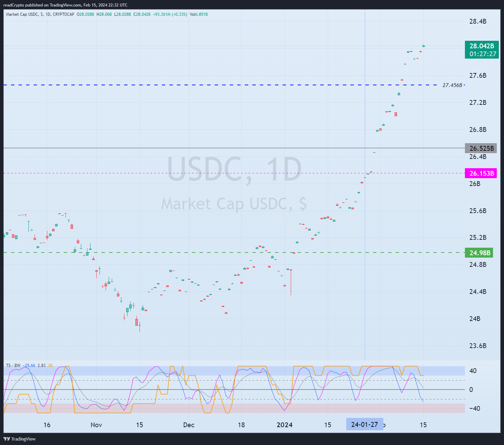Click the 'TS - BW' indicator legend name
This screenshot has height=445, width=504.
click(x=13, y=366)
